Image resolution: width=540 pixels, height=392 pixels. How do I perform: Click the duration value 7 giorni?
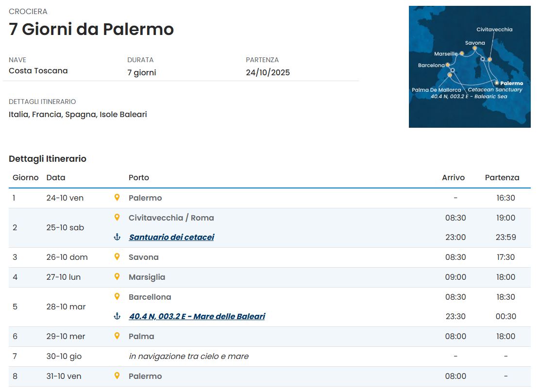141,72
